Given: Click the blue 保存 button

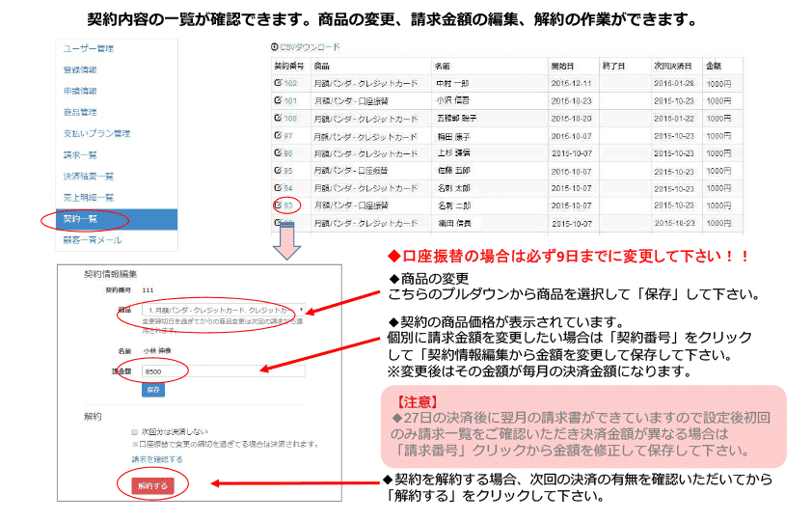Looking at the screenshot, I should click(153, 390).
